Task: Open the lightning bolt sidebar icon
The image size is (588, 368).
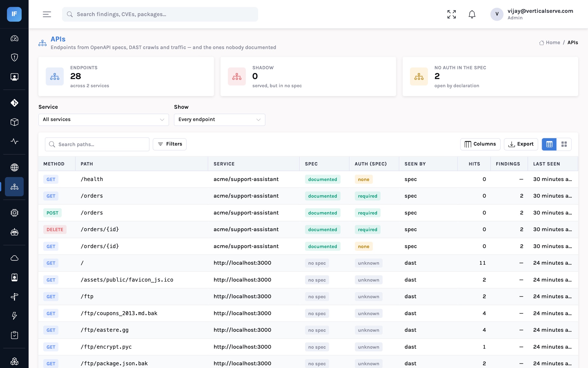Action: [x=14, y=316]
